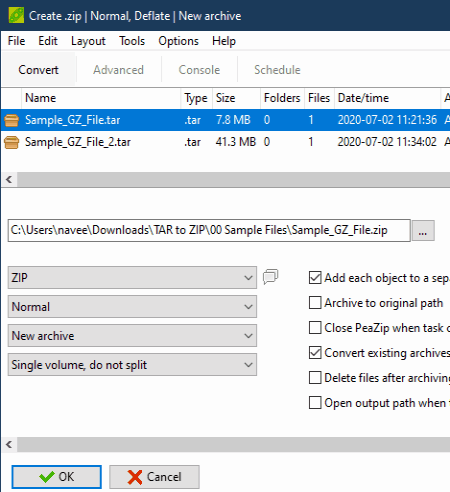Click the 2020-07-02 11:21:36 date cell
This screenshot has width=450, height=492.
[x=387, y=120]
